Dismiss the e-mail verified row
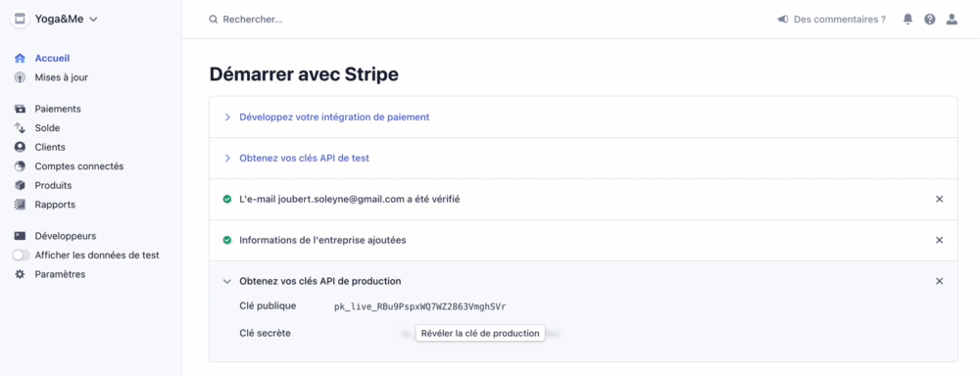The width and height of the screenshot is (980, 376). point(939,199)
